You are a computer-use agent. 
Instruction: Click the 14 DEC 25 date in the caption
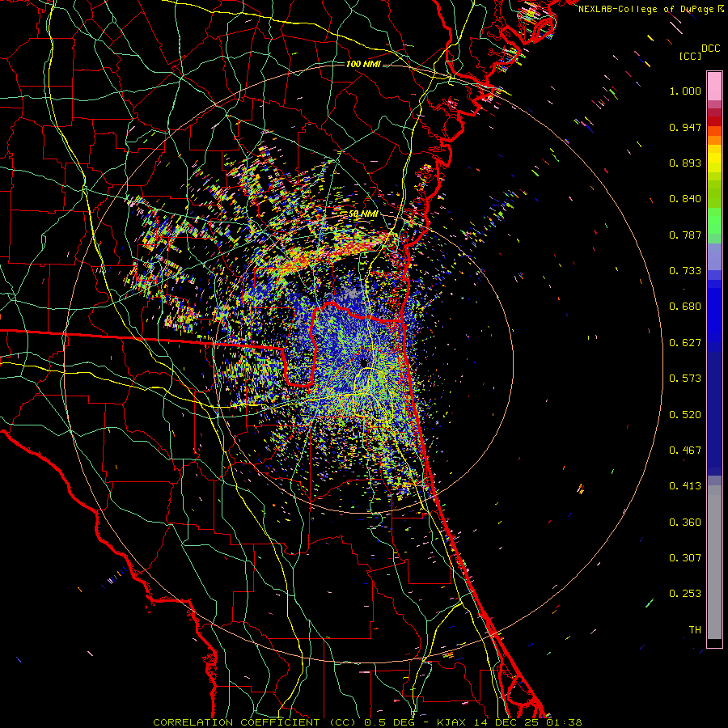click(508, 722)
